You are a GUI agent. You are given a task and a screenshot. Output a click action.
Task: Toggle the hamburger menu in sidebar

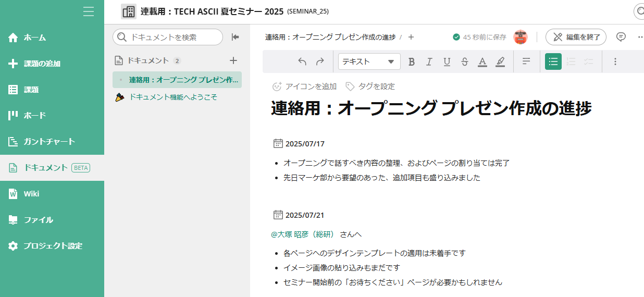(x=89, y=11)
